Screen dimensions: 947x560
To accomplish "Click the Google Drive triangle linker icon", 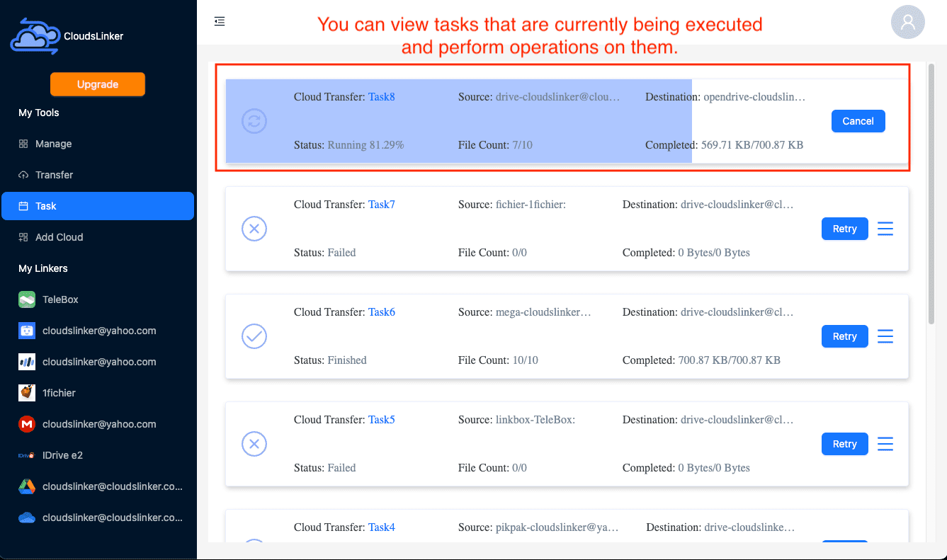I will coord(27,486).
